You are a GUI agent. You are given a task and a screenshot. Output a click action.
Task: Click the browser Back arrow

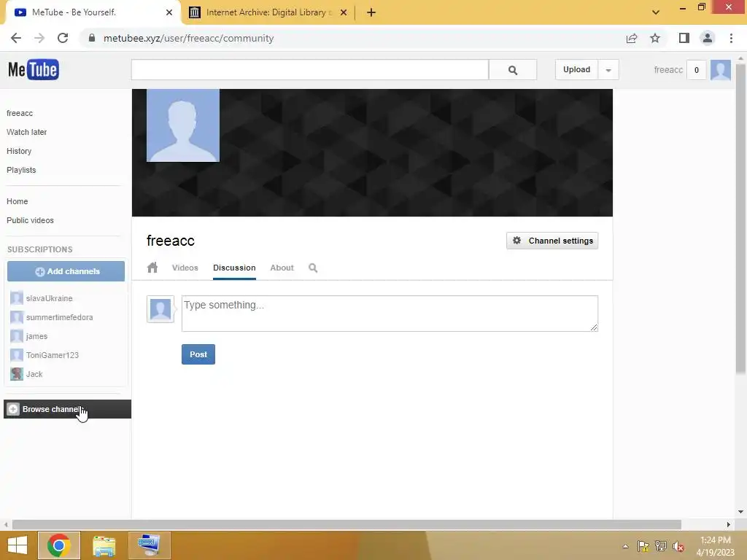tap(16, 38)
